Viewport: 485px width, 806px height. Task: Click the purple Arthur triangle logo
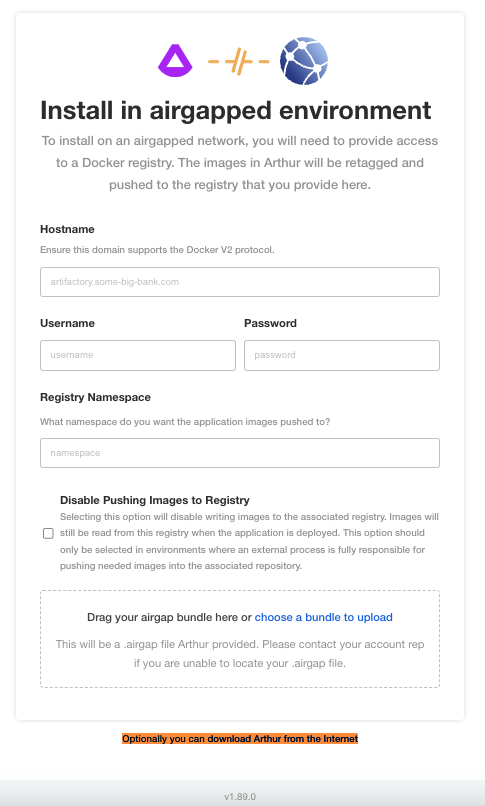pos(175,61)
